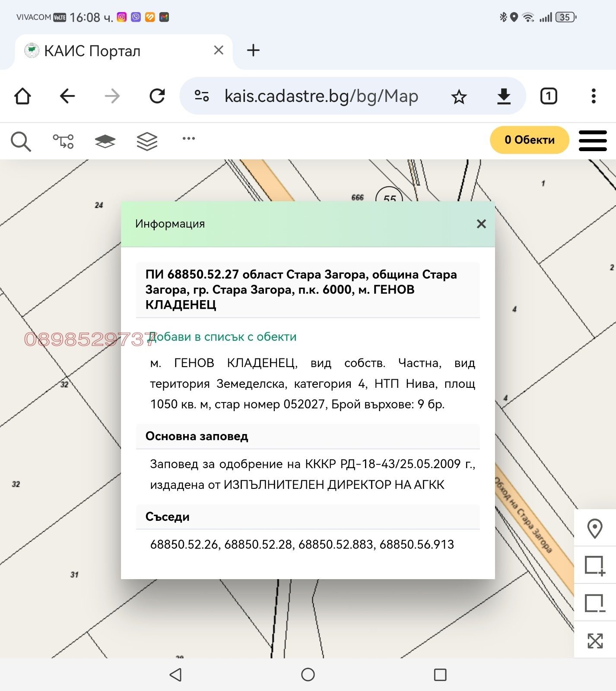Open browser three-dot options menu
This screenshot has width=616, height=691.
594,96
